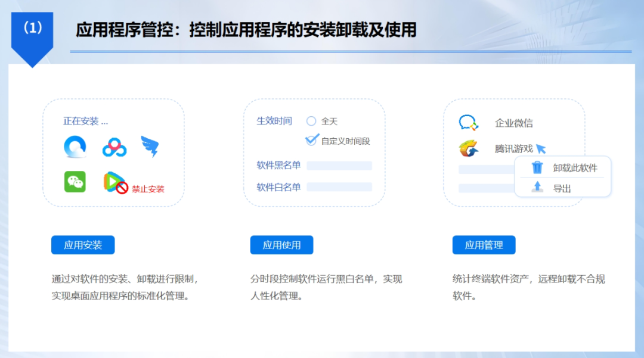Click the 应用使用 button
This screenshot has width=644, height=358.
click(281, 245)
